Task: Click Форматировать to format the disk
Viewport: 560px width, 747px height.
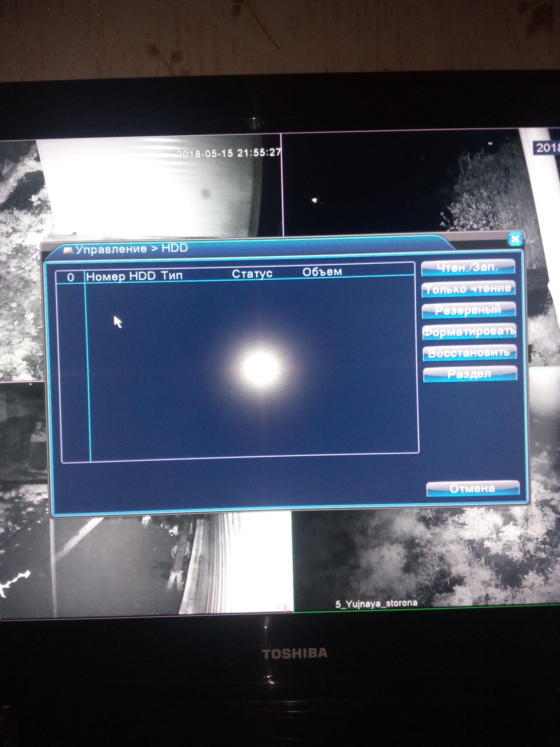Action: pyautogui.click(x=469, y=332)
